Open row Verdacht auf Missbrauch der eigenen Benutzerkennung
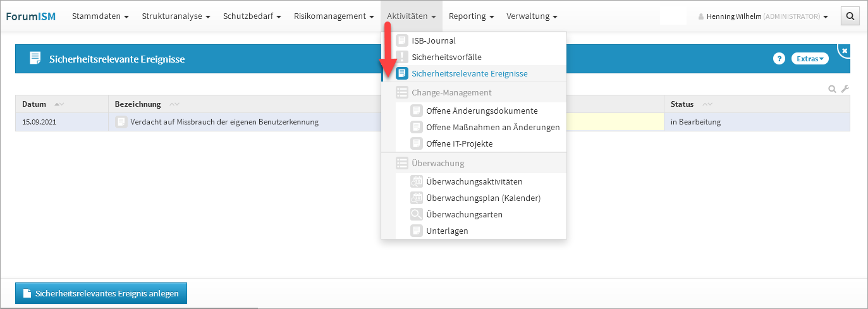 point(224,122)
